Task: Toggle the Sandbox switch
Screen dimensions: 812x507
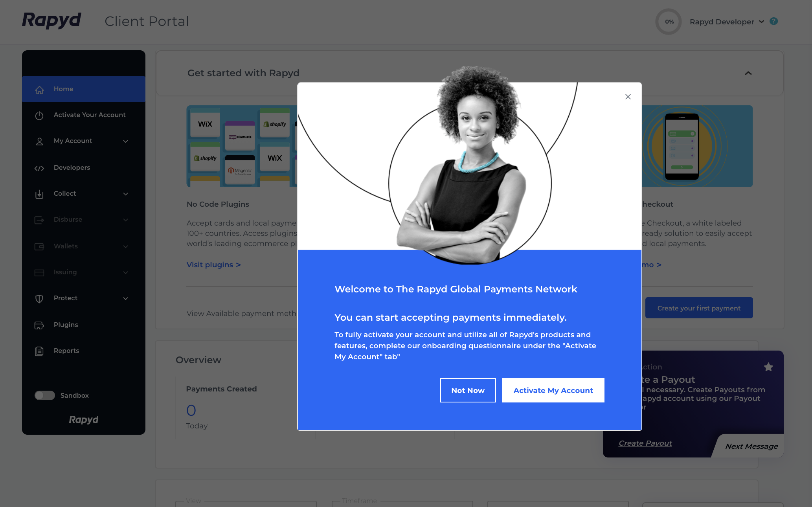Action: point(45,395)
